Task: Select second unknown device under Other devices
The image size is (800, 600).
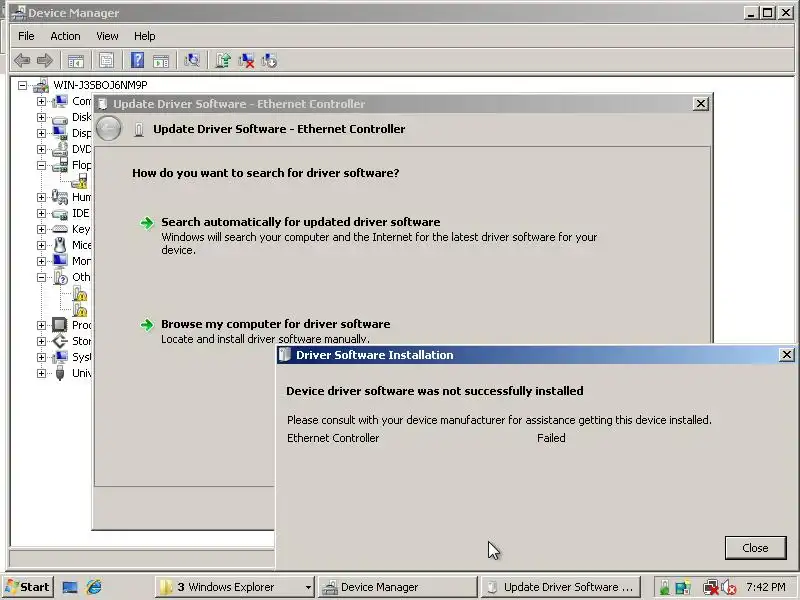Action: (x=80, y=309)
